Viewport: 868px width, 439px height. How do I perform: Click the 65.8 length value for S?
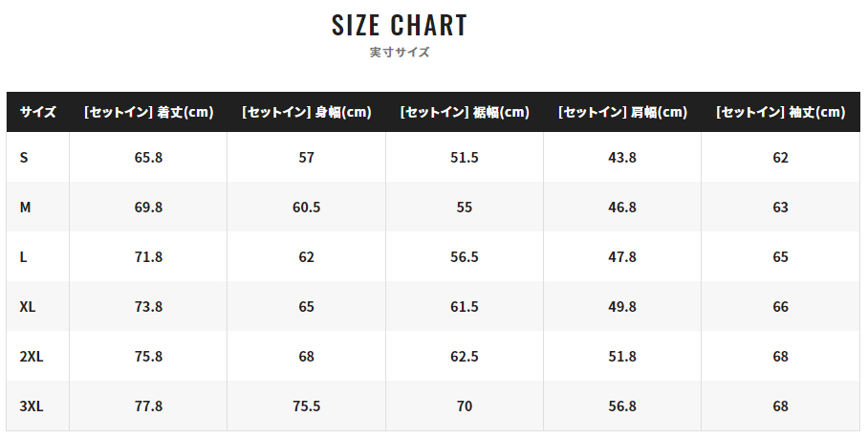148,157
